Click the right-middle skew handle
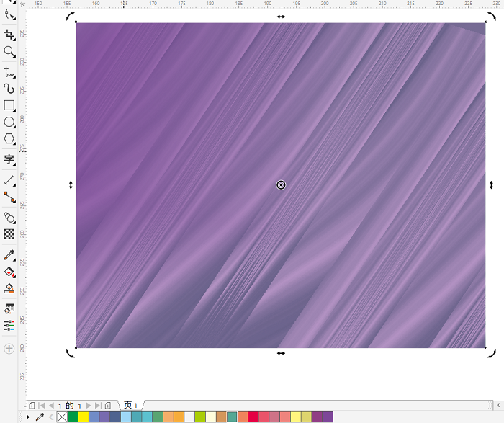The image size is (504, 423). tap(491, 185)
